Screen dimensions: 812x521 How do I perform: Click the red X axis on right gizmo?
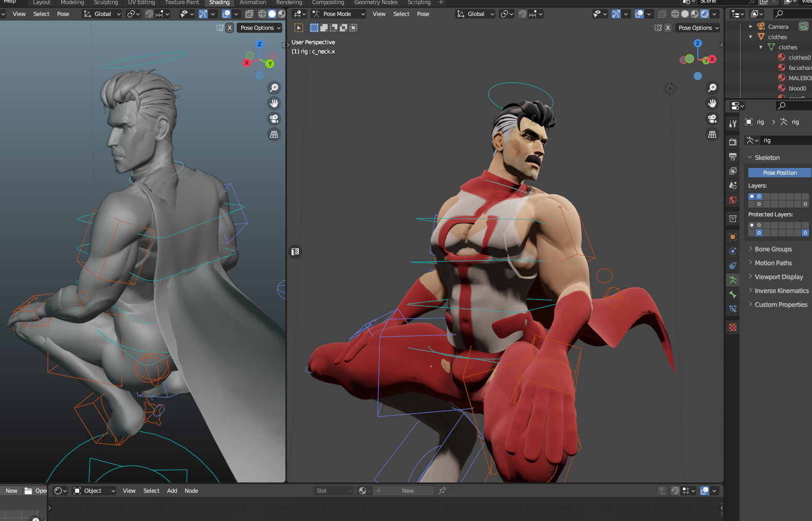point(712,59)
